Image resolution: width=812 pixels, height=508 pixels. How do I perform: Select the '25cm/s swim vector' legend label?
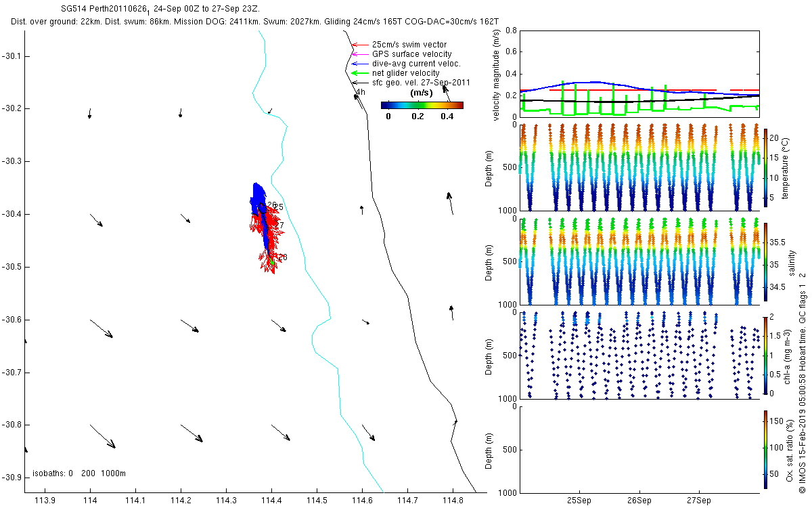click(x=409, y=45)
